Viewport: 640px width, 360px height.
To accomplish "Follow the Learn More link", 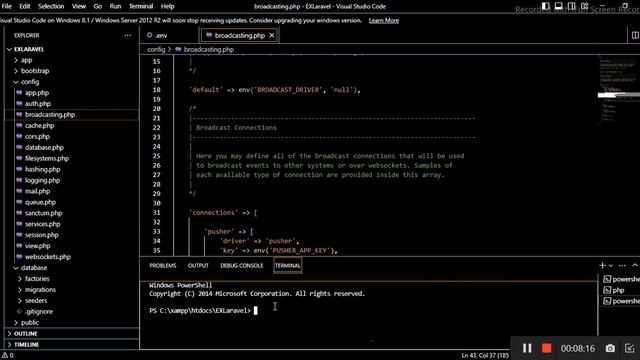I will tap(384, 20).
